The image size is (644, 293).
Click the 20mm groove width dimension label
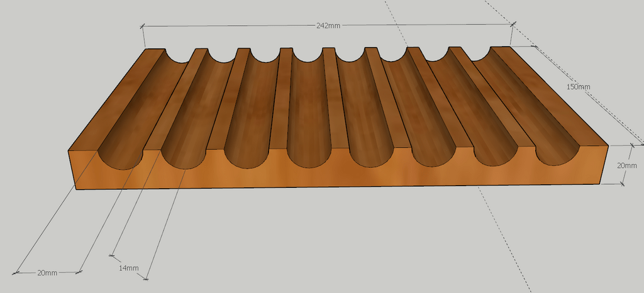click(x=47, y=272)
